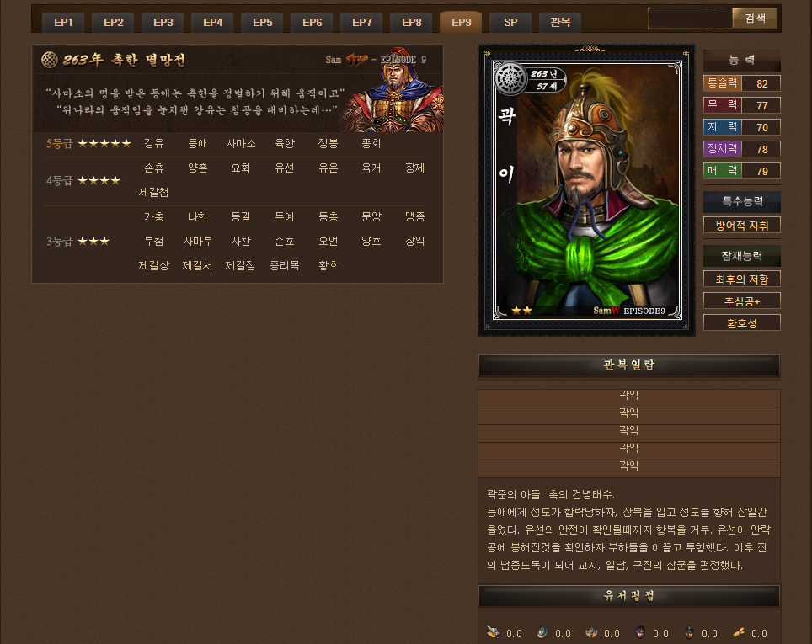Click the round emblem beside 263年 title
The height and width of the screenshot is (644, 812).
tap(50, 60)
